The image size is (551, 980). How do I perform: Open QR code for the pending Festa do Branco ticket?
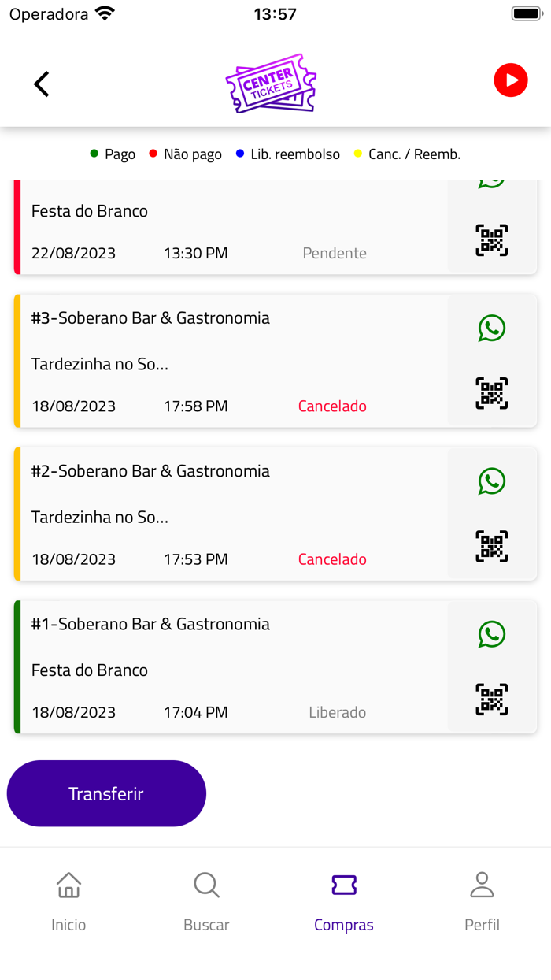pos(492,240)
